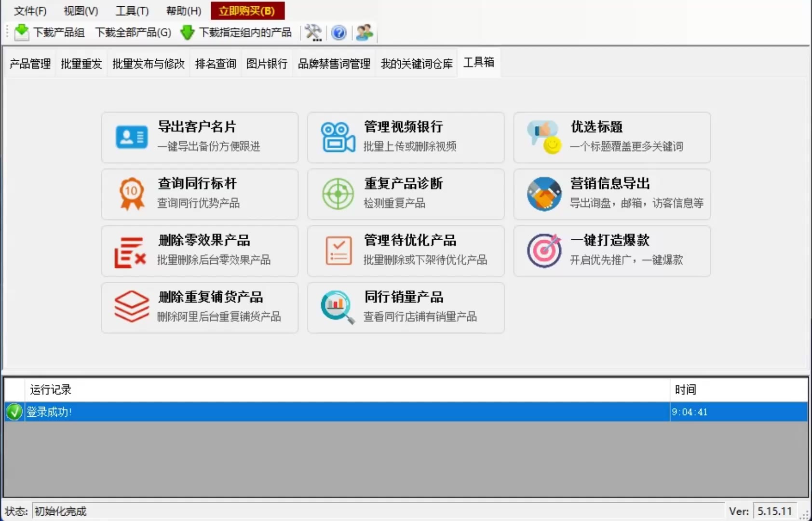Screen dimensions: 812x521
Task: Switch to the 批量发布与修改 tab
Action: coord(149,64)
